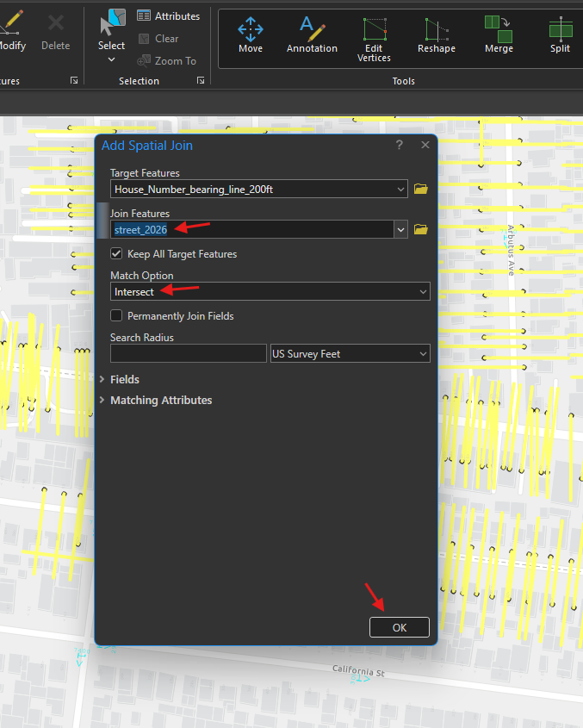Select the Split tool
The width and height of the screenshot is (583, 728).
click(560, 35)
